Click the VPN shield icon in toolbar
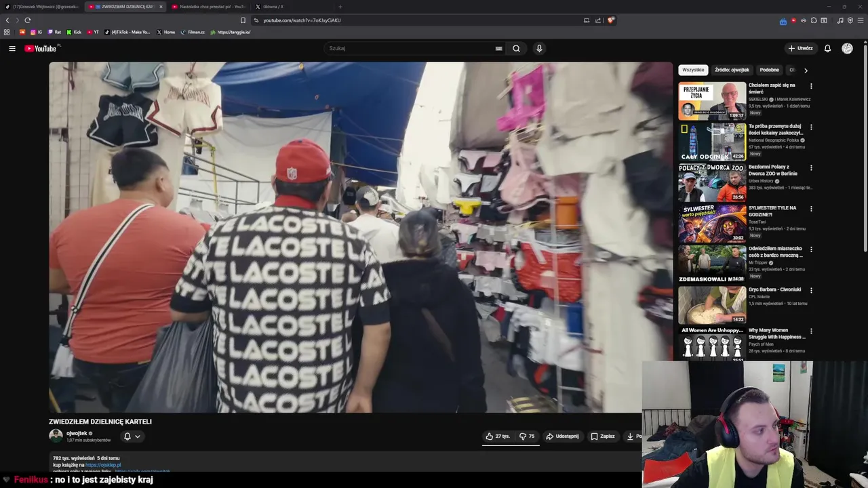Screen dimensions: 868x488 (x=850, y=20)
